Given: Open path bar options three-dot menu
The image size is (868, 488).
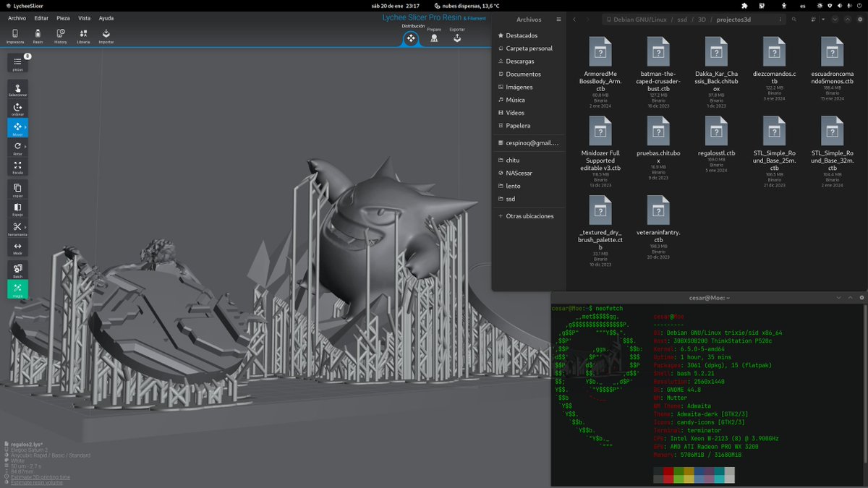Looking at the screenshot, I should 780,20.
